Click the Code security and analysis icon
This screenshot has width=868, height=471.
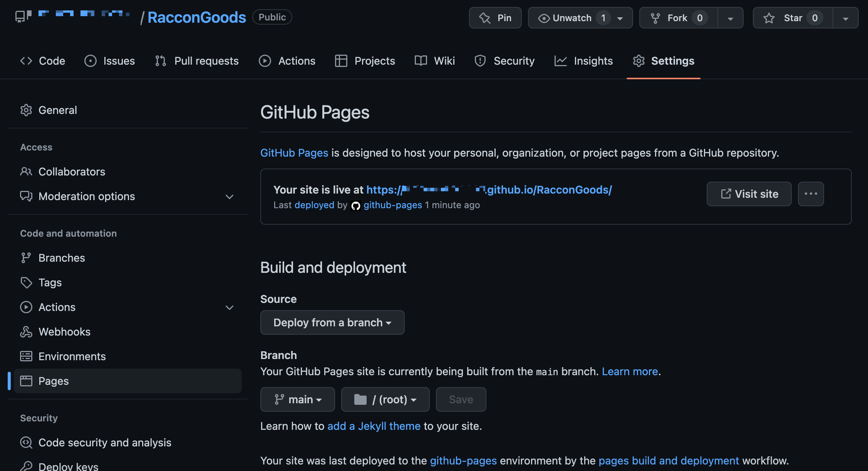pos(26,443)
